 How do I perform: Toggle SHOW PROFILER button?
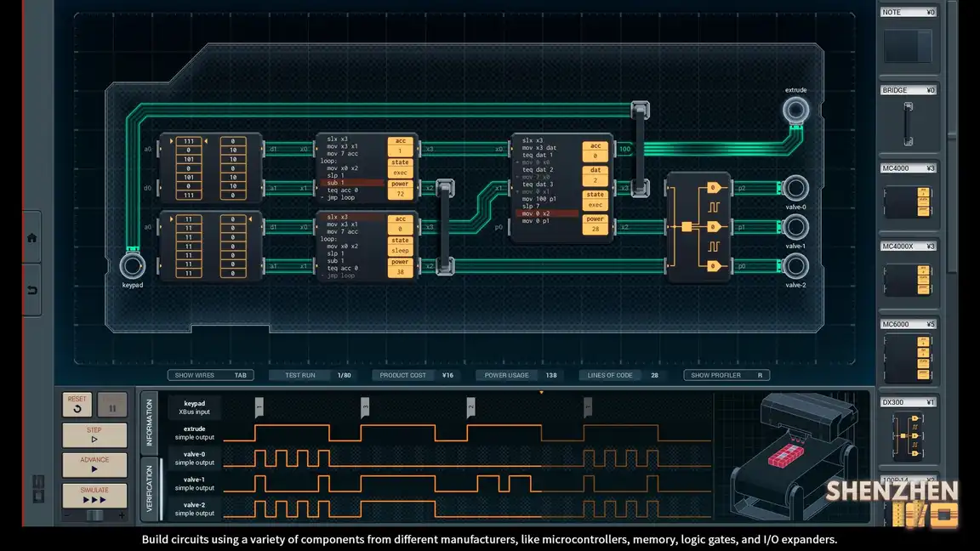(x=726, y=376)
